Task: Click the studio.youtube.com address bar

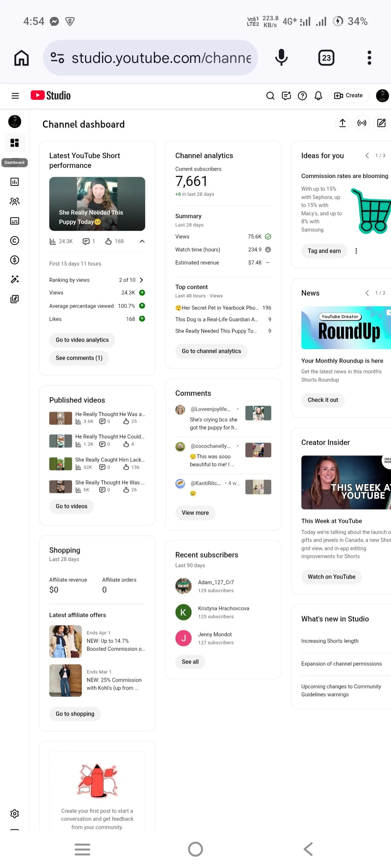Action: (x=150, y=58)
